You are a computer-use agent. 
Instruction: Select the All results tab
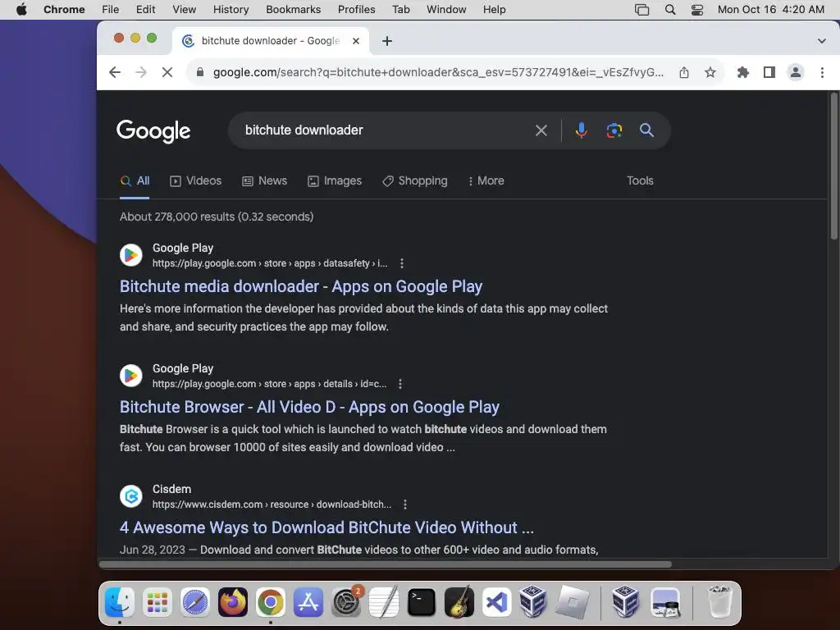tap(135, 181)
